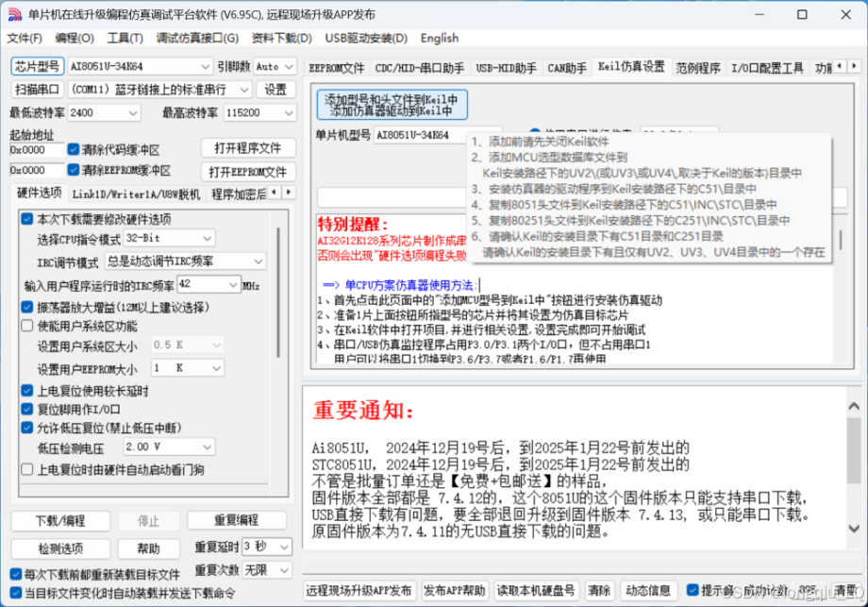Select the 程序加密后 tab
This screenshot has width=868, height=607.
point(238,194)
